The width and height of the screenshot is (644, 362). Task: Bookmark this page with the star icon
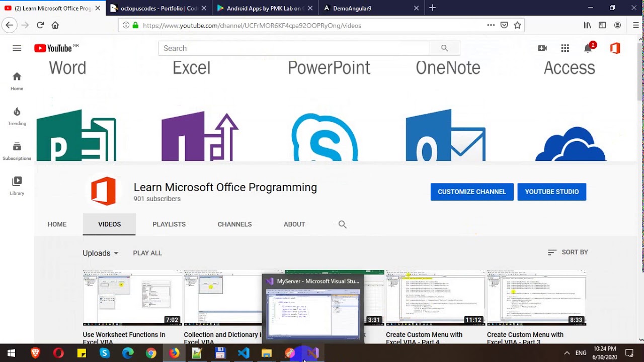517,25
